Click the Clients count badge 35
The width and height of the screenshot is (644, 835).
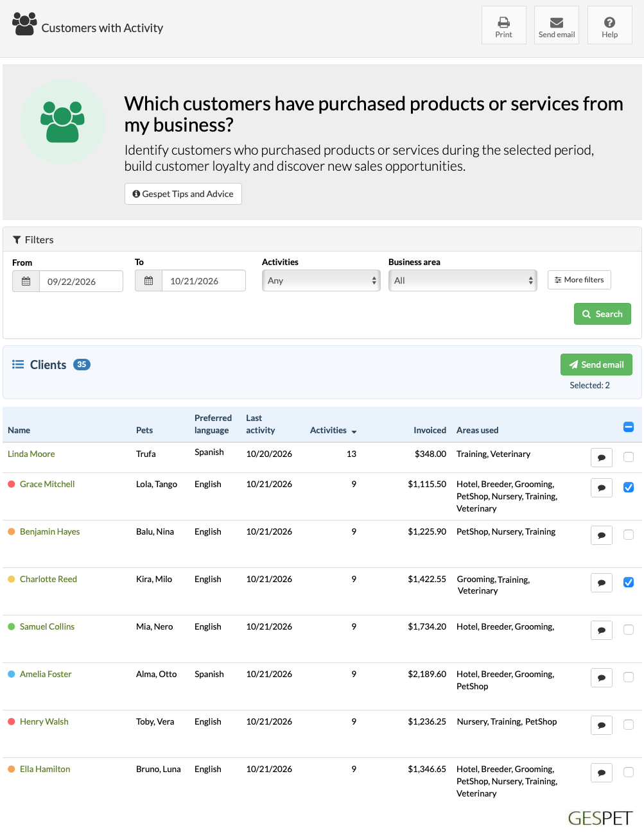[x=82, y=365]
